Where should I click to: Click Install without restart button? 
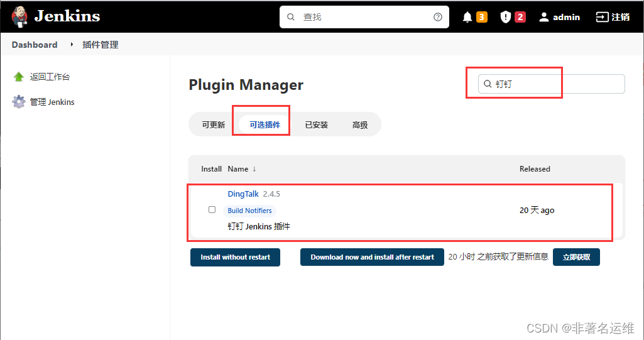pos(236,257)
